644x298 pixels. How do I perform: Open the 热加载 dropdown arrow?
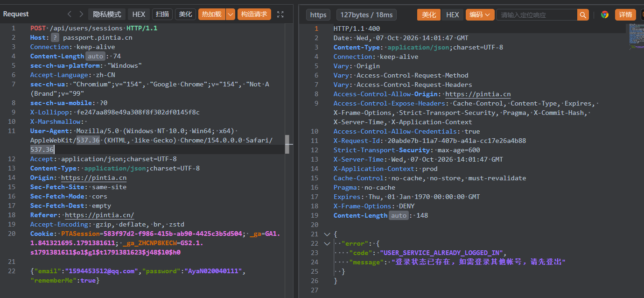click(x=231, y=14)
